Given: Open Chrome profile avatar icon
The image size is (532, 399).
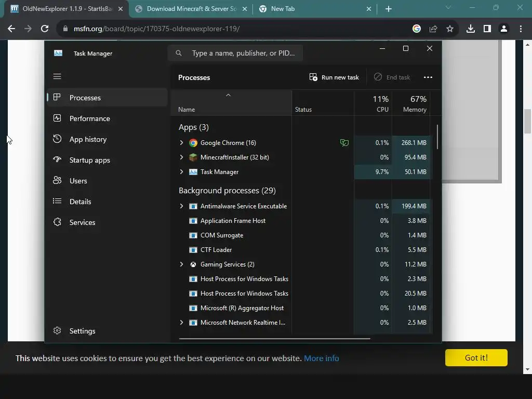Looking at the screenshot, I should pos(504,29).
